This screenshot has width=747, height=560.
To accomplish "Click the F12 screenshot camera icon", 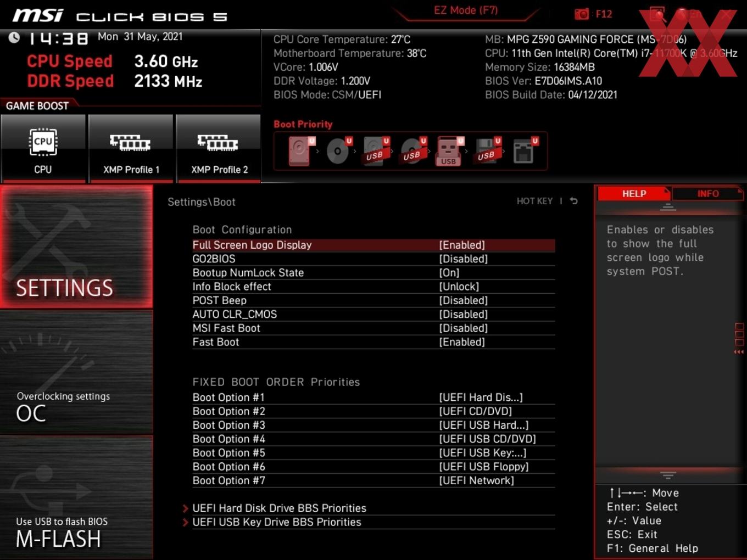I will (582, 14).
